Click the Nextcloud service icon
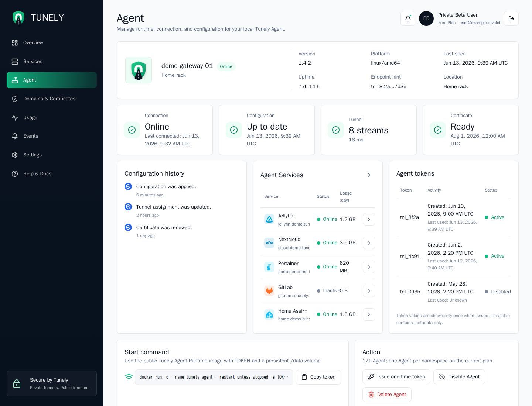This screenshot has height=406, width=532. tap(269, 243)
